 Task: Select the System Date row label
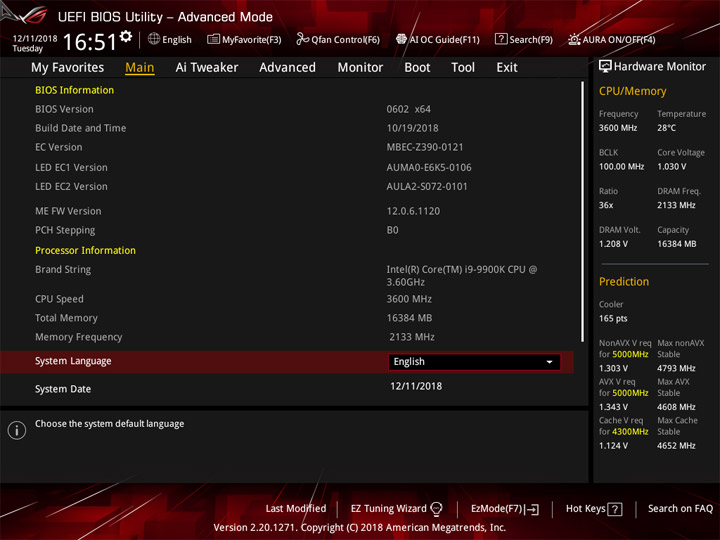(63, 389)
